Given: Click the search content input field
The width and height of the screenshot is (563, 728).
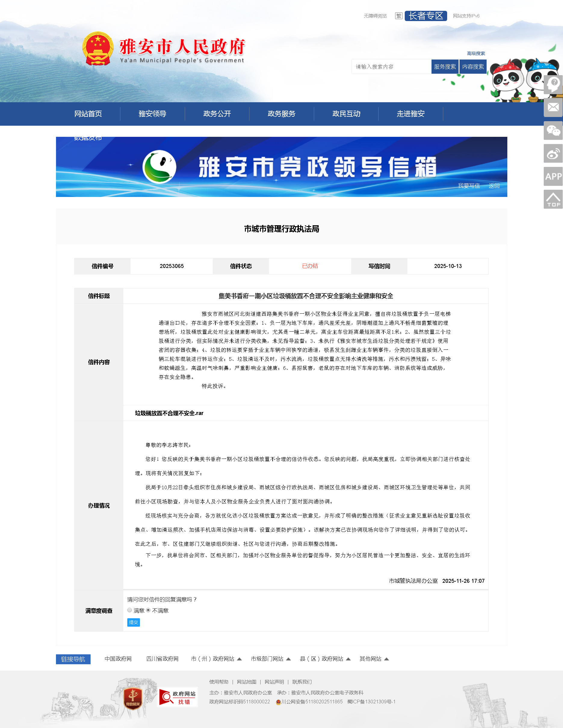Looking at the screenshot, I should pyautogui.click(x=391, y=67).
